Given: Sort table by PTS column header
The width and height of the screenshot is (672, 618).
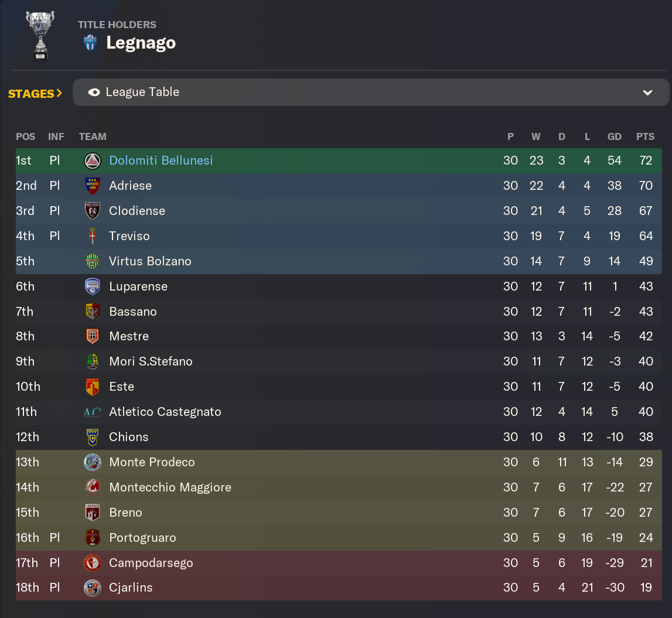Looking at the screenshot, I should click(645, 136).
